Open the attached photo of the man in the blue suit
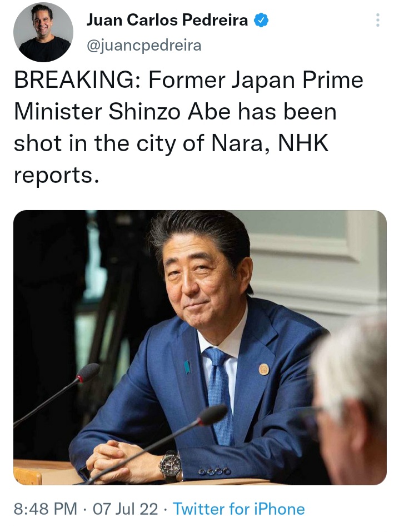Image resolution: width=399 pixels, height=532 pixels. tap(200, 347)
